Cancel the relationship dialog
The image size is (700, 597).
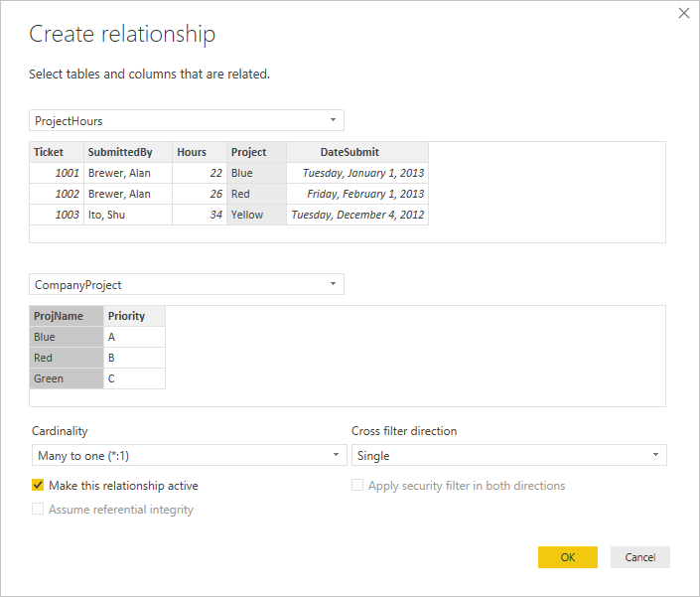(x=639, y=557)
